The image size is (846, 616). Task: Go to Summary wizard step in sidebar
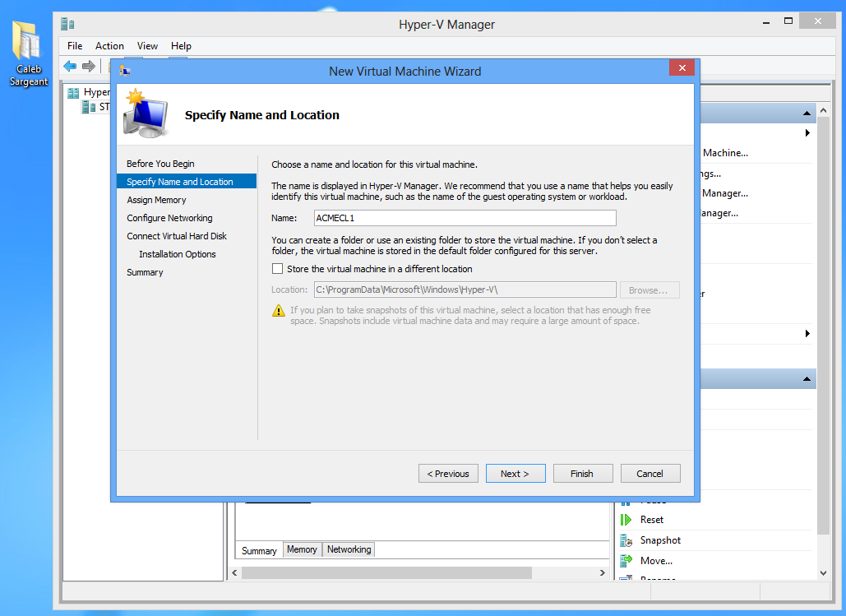[x=145, y=272]
